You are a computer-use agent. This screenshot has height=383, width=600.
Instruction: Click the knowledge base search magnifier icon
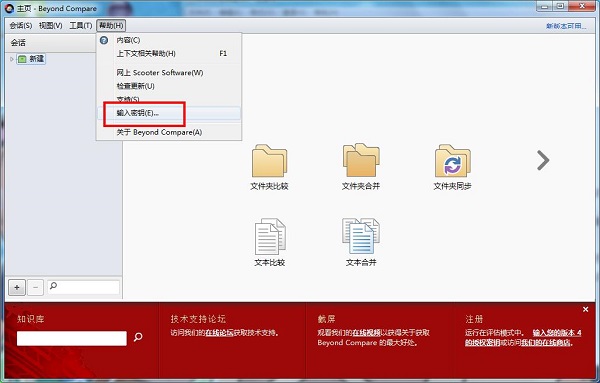point(138,337)
